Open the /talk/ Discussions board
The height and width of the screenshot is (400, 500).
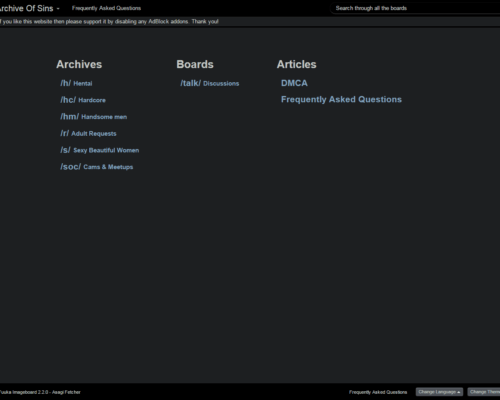click(x=210, y=83)
